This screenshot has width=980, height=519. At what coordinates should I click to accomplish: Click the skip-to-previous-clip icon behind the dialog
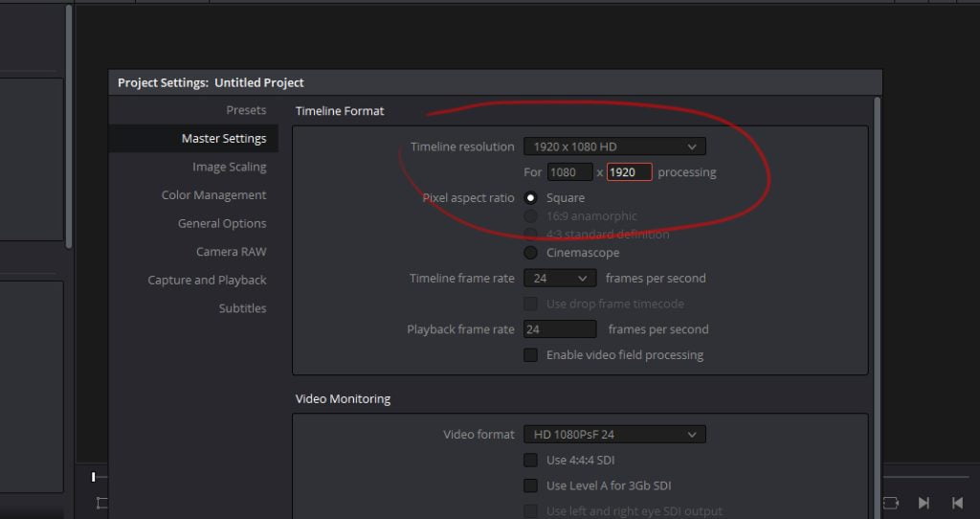coord(957,502)
